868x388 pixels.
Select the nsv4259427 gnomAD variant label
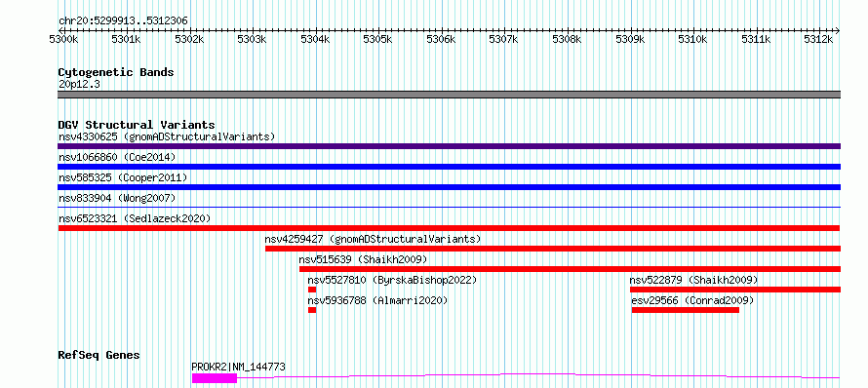373,239
